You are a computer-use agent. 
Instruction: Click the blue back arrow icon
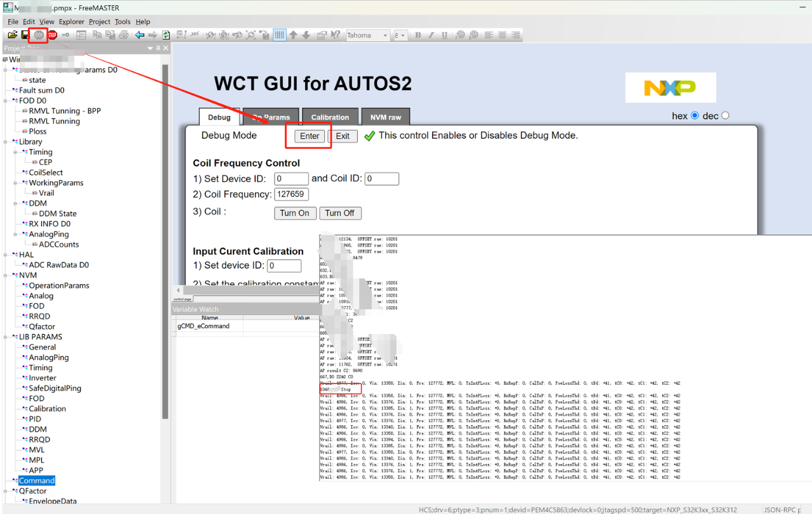(140, 35)
